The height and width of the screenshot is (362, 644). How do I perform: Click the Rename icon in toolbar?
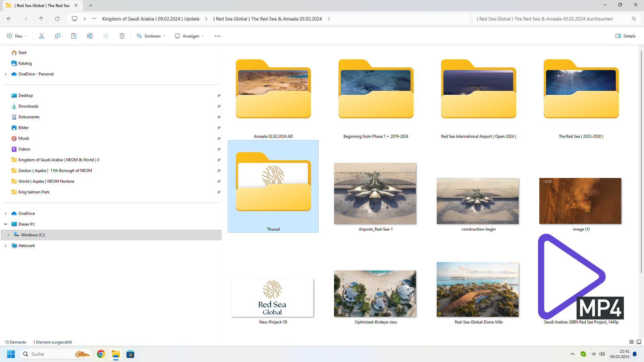click(90, 36)
